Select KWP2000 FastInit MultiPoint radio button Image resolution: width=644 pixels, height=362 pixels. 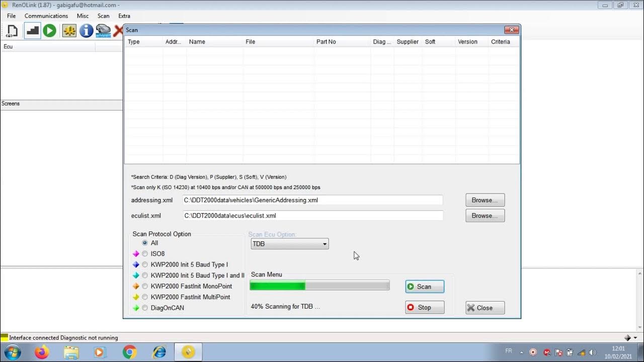(145, 297)
